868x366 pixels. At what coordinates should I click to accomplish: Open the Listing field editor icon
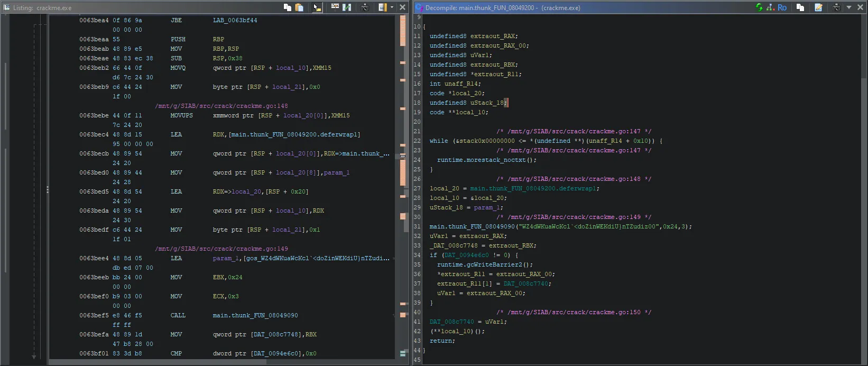(335, 7)
